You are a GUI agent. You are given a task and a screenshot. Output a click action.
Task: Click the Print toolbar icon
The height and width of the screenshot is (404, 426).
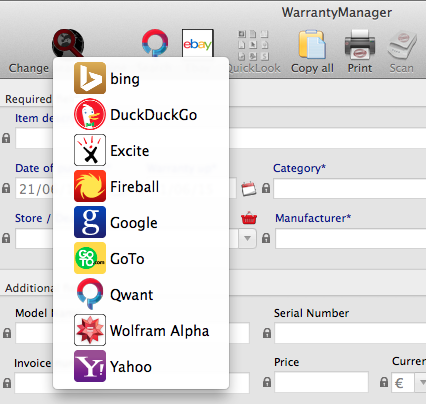pos(360,44)
